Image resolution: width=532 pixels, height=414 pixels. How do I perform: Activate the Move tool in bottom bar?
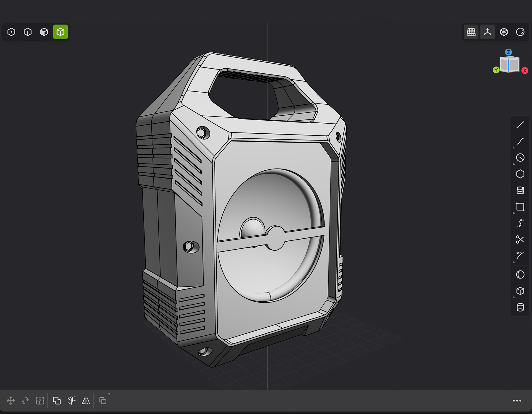(x=11, y=401)
